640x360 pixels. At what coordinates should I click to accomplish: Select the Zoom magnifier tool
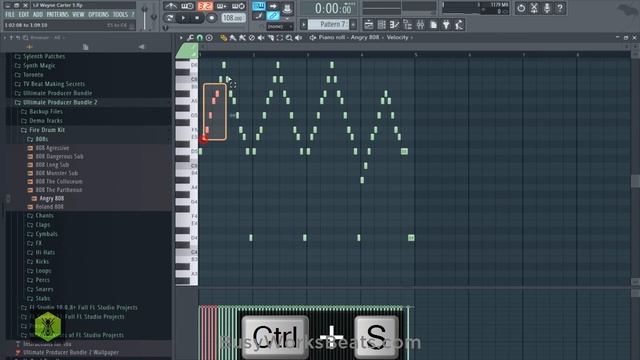coord(289,38)
